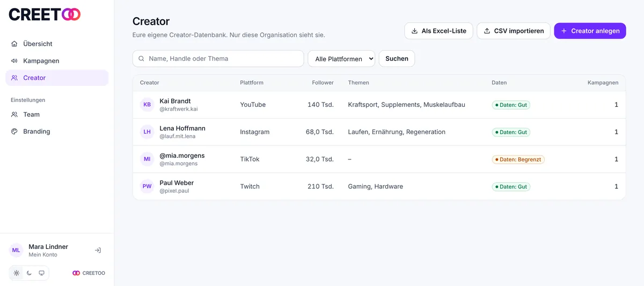
Task: Switch to dark theme with moon icon
Action: coord(29,273)
